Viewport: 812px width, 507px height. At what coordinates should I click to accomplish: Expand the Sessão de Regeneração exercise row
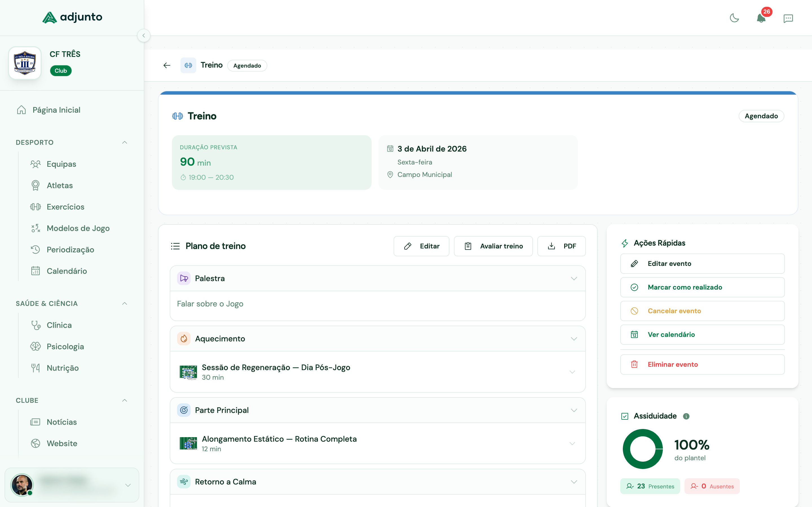(572, 372)
